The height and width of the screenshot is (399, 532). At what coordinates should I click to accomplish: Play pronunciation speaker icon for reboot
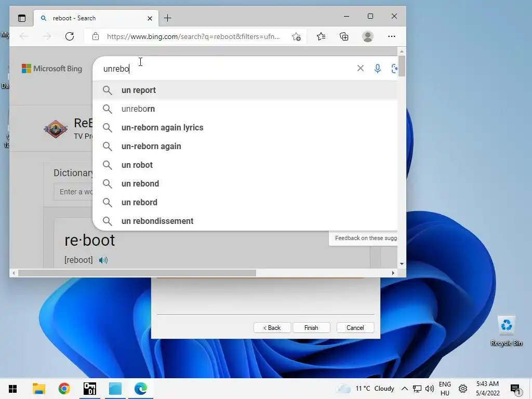click(103, 260)
